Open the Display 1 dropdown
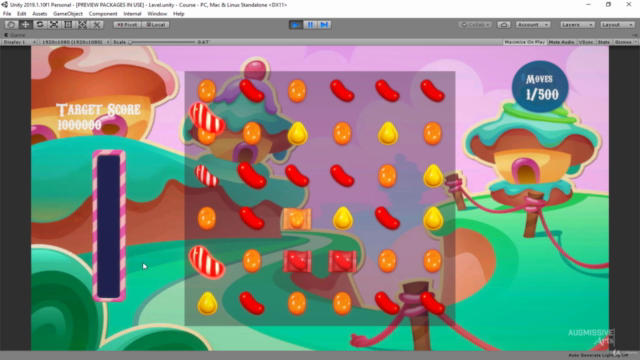The width and height of the screenshot is (640, 360). click(19, 42)
